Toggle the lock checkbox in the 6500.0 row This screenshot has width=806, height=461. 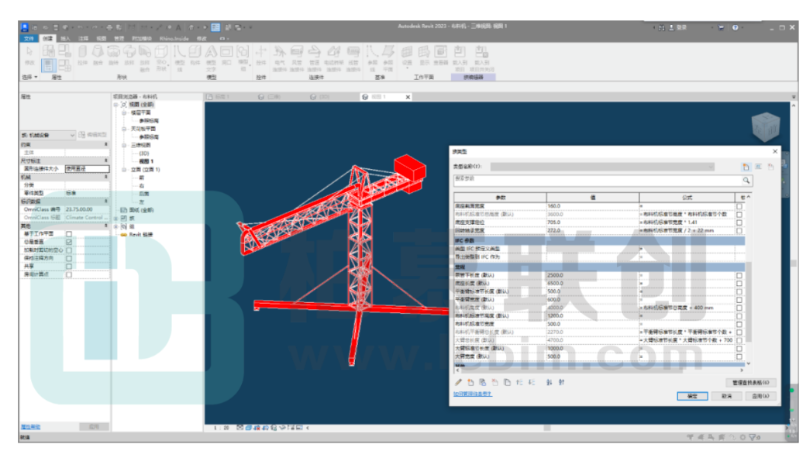(x=739, y=283)
